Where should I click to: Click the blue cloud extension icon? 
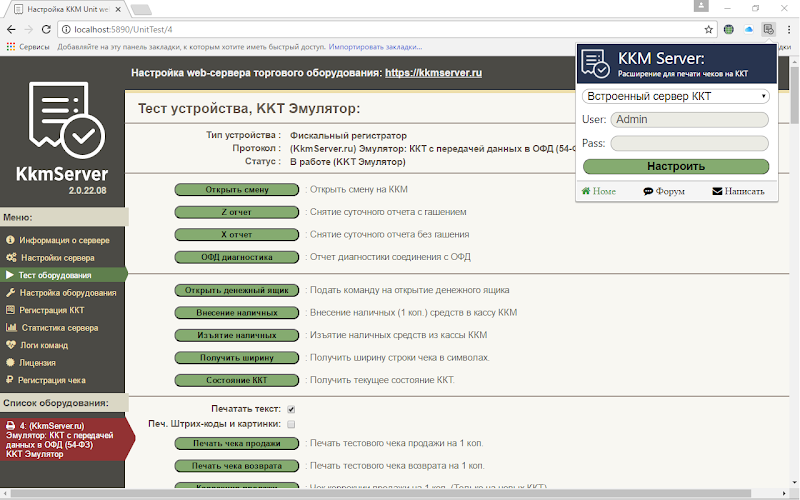coord(748,30)
